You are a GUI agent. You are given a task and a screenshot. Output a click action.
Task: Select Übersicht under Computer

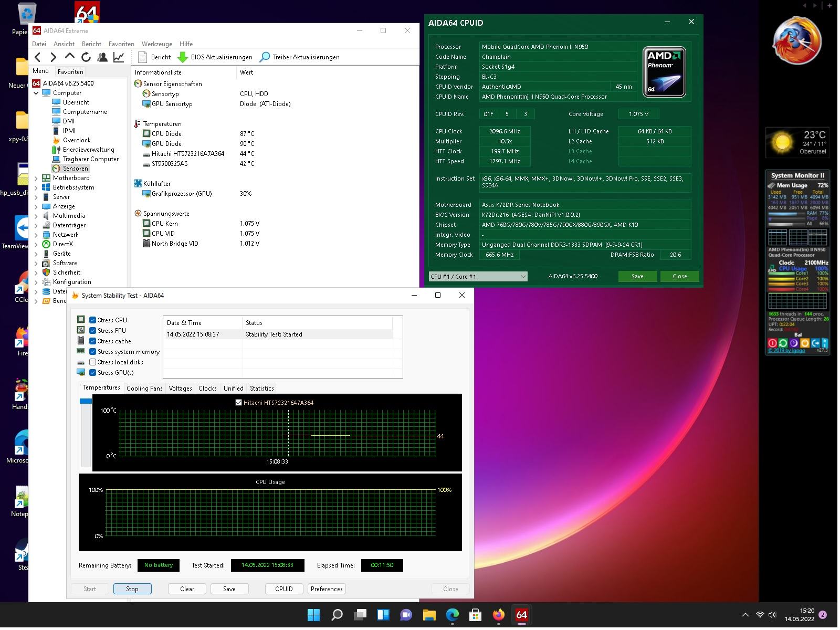(71, 102)
